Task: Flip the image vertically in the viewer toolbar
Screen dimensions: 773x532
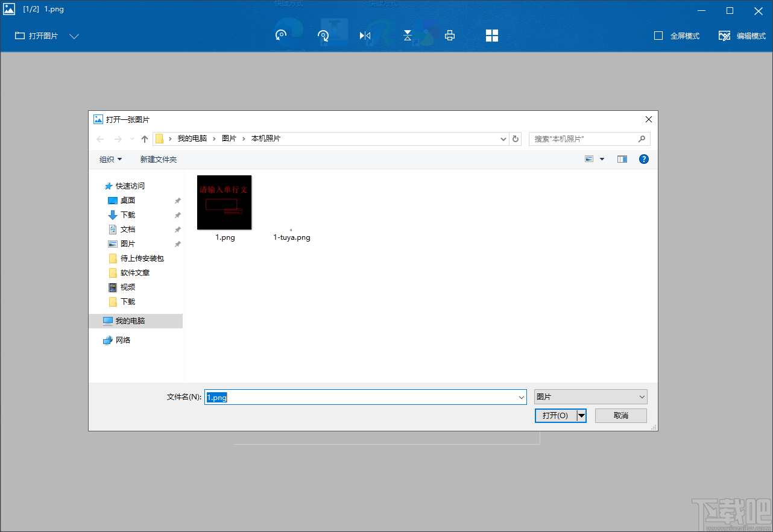Action: click(x=408, y=36)
